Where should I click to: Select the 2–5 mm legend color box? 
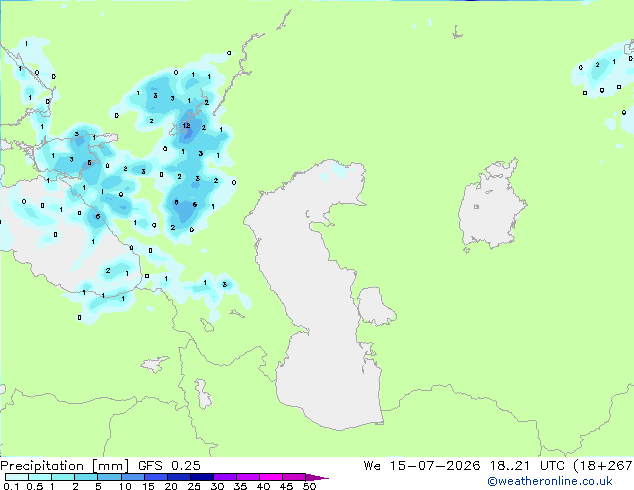coord(86,477)
